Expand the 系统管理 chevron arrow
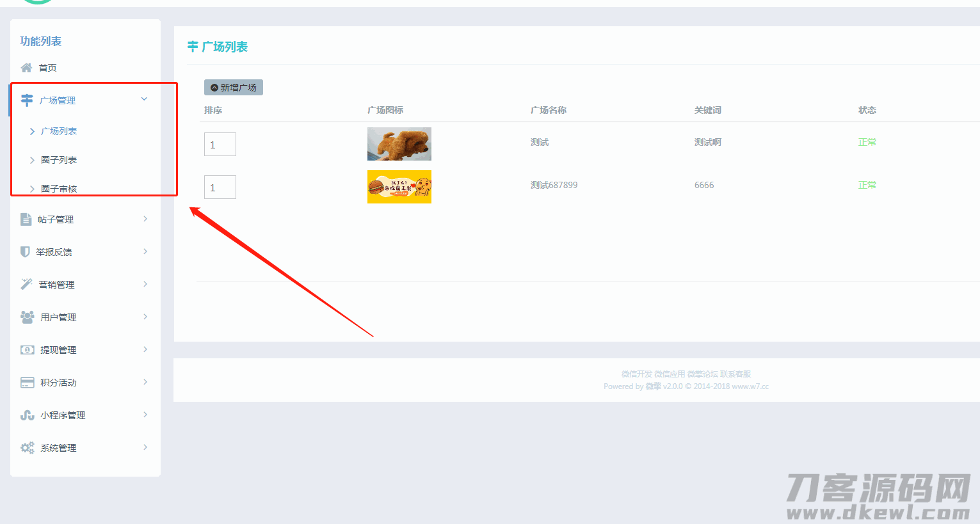This screenshot has width=980, height=524. [145, 447]
